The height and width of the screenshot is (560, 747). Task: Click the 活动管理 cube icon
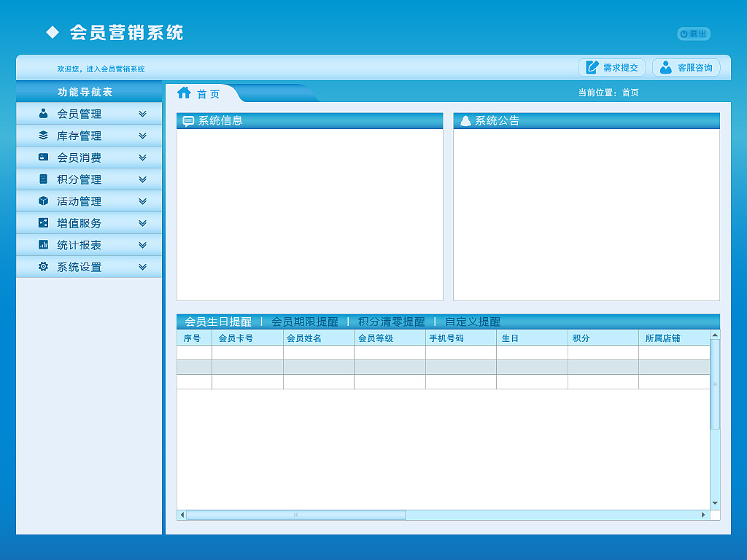pos(43,201)
